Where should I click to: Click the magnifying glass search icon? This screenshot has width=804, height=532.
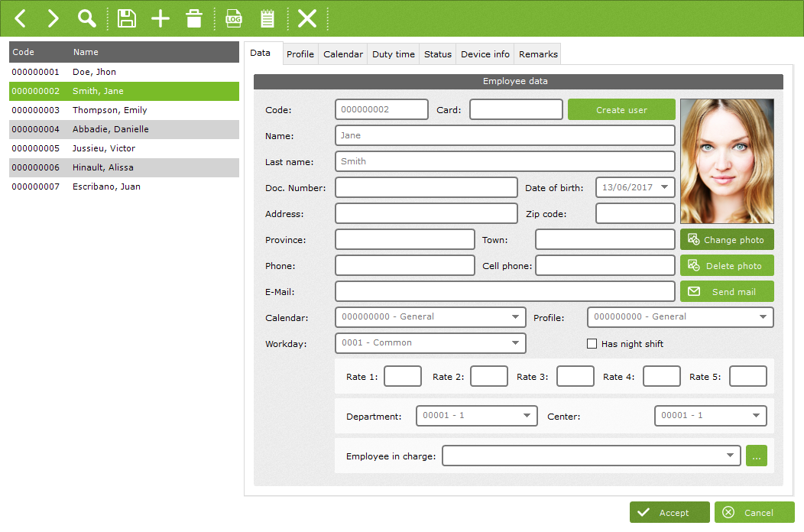click(88, 18)
